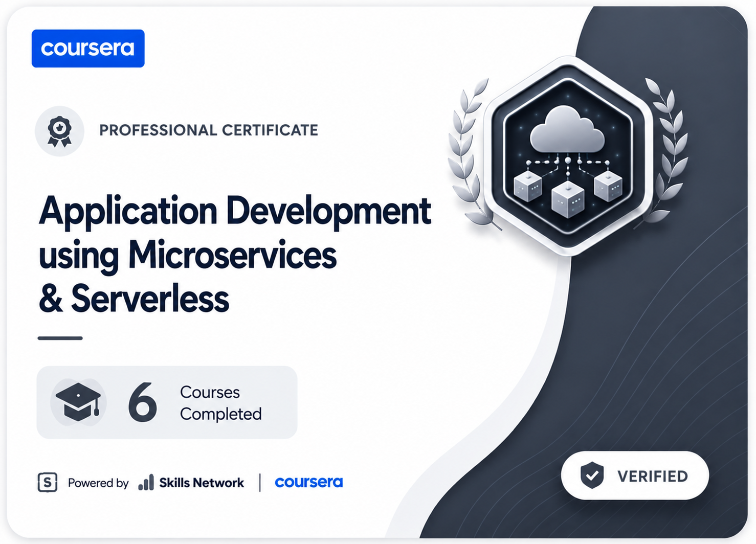The height and width of the screenshot is (544, 756).
Task: Click the 'Powered by' text
Action: tap(98, 483)
